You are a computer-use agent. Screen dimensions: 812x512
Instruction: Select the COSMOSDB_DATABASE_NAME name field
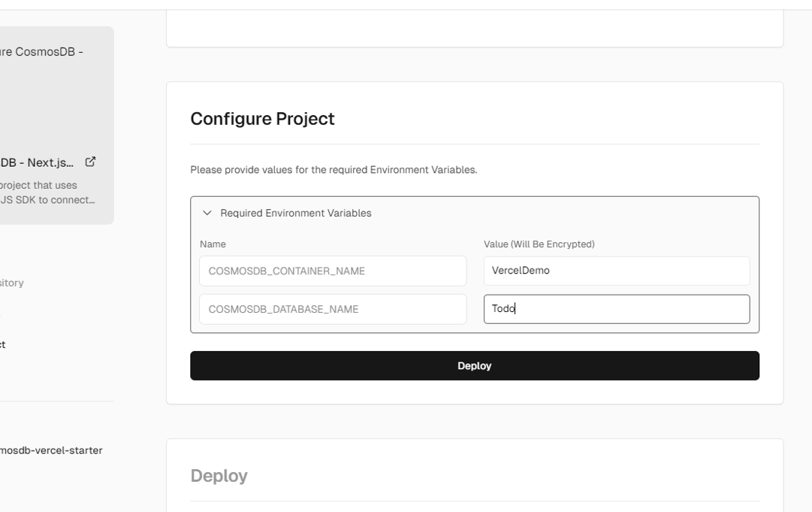[x=333, y=309]
